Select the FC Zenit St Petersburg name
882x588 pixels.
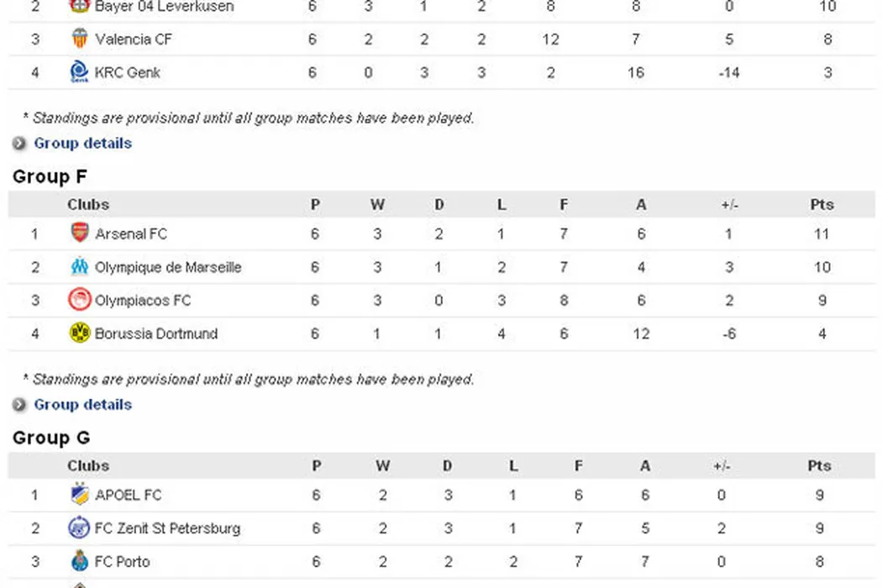tap(167, 528)
